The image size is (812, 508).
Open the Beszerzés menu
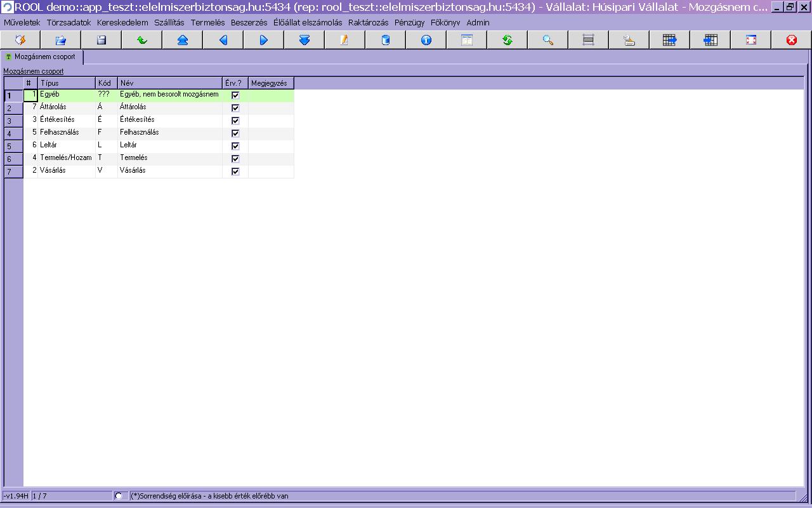click(249, 22)
